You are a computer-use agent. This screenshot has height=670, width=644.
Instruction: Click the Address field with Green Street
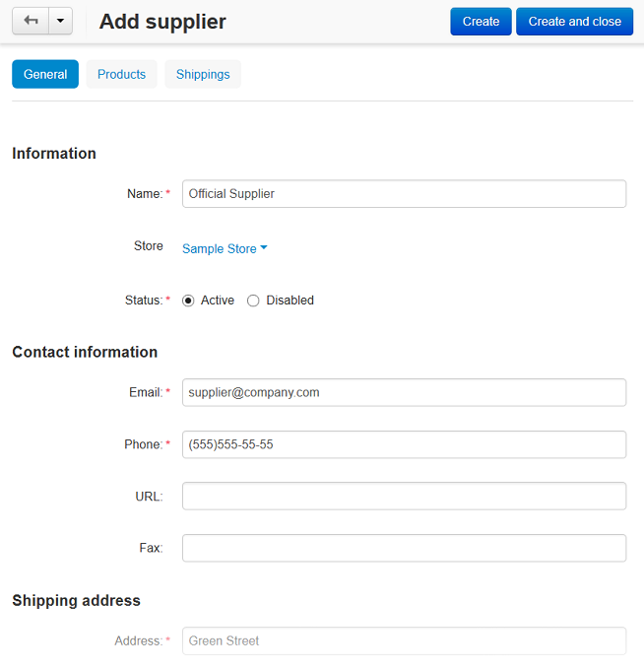pyautogui.click(x=404, y=641)
